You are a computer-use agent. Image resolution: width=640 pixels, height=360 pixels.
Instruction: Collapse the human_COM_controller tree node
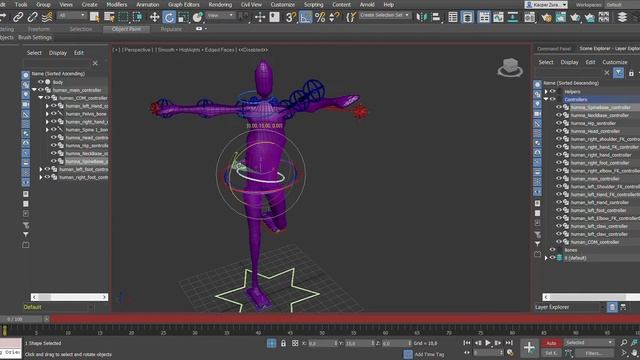[41, 98]
